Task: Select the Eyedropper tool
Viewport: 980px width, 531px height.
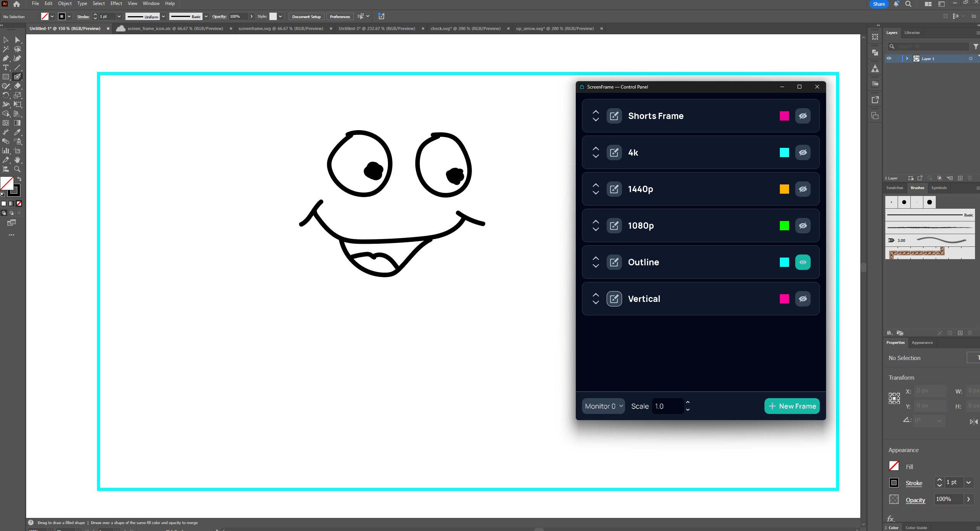Action: 17,132
